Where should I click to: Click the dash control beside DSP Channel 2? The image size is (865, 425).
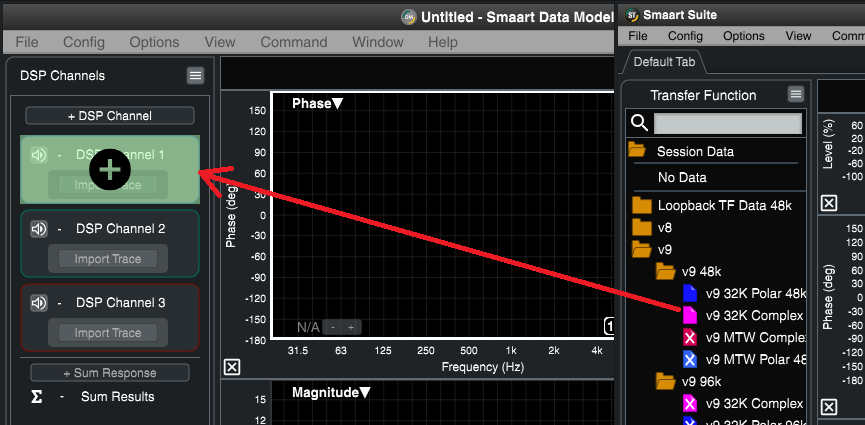click(x=60, y=229)
